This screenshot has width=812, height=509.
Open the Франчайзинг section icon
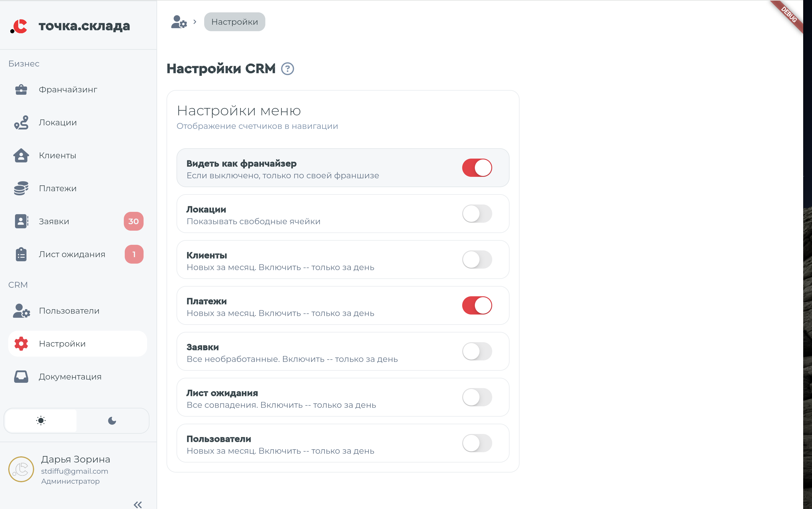click(21, 89)
